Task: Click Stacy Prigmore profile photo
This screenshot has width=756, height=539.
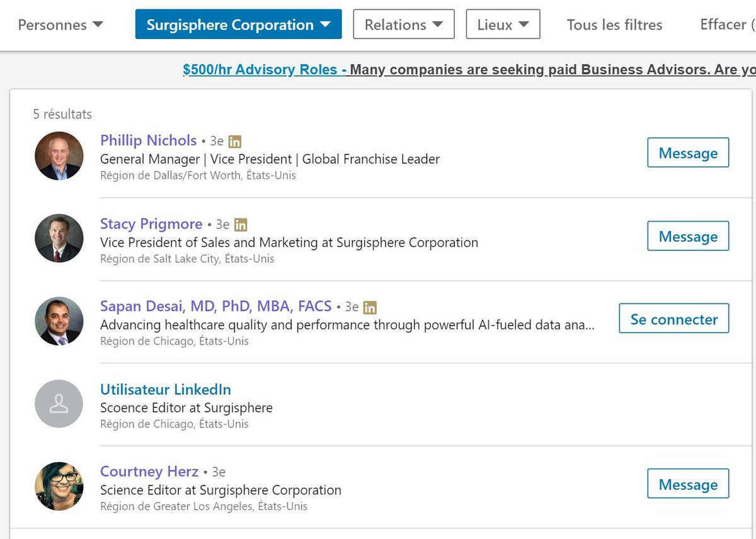Action: tap(59, 238)
